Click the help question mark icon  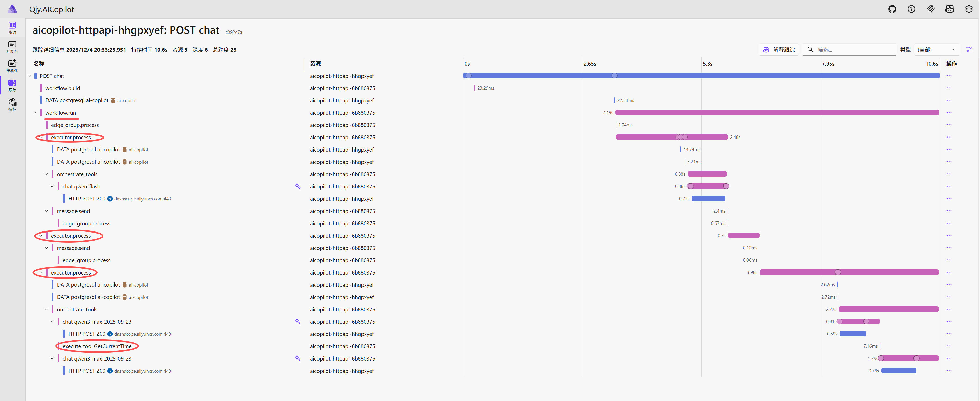(911, 9)
